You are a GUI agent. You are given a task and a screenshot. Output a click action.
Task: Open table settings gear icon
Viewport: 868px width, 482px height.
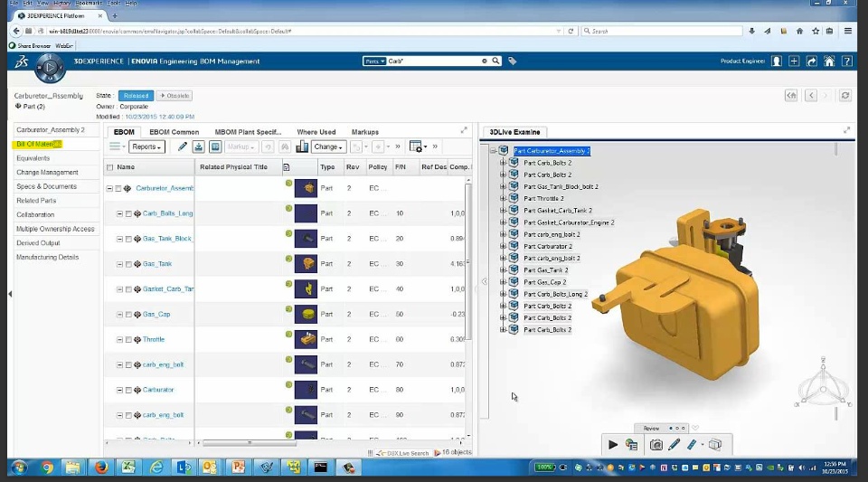pyautogui.click(x=416, y=146)
